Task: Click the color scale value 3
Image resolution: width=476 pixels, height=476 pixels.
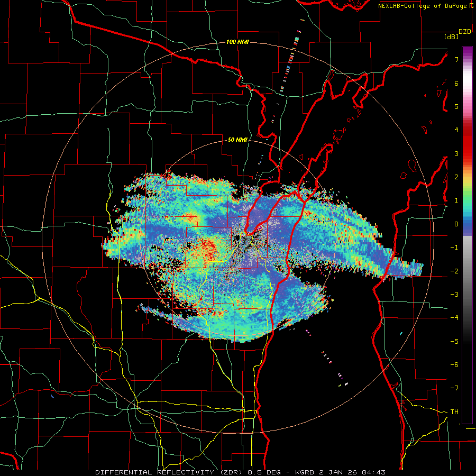Action: coord(456,153)
